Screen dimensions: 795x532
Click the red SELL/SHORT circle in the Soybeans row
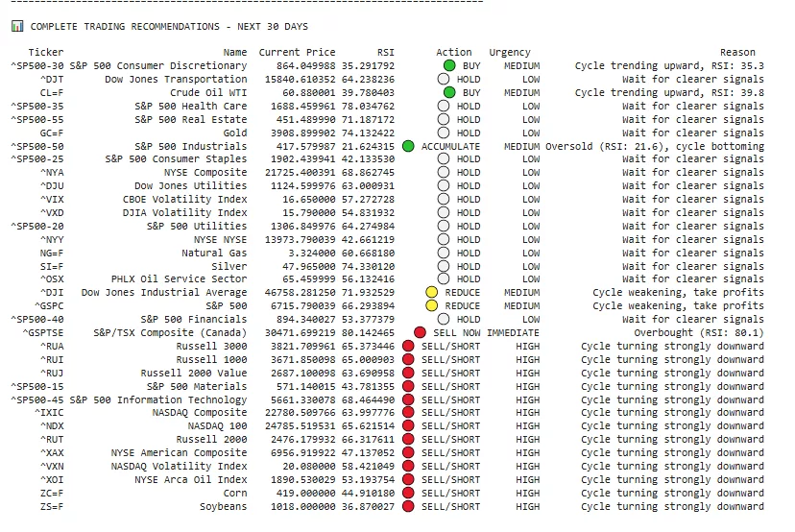[408, 506]
